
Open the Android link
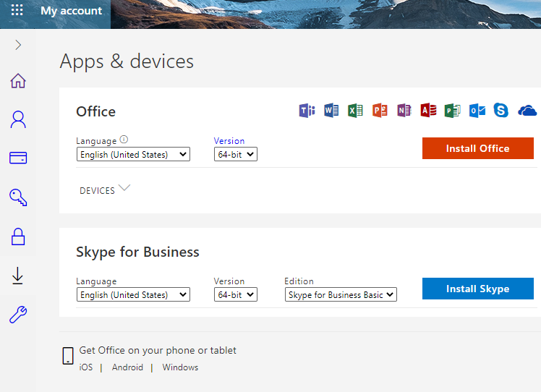(127, 367)
